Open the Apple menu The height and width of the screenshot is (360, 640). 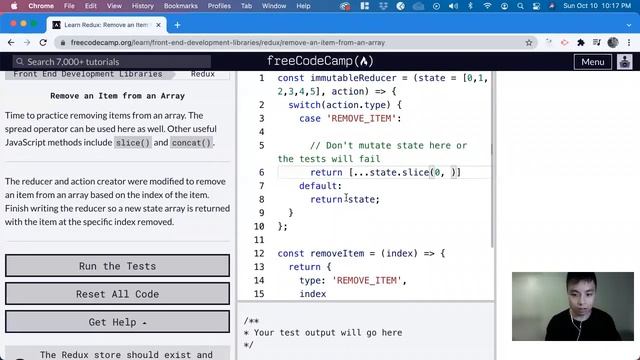[x=14, y=6]
